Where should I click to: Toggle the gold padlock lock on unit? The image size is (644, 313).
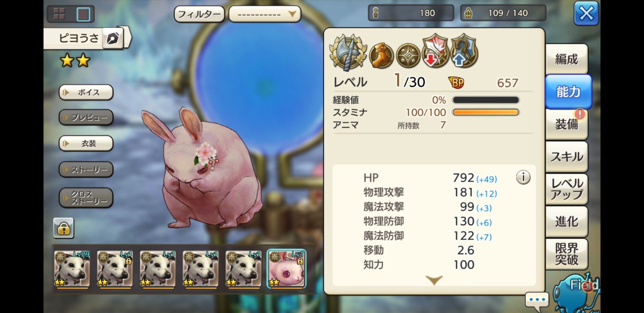coord(64,228)
